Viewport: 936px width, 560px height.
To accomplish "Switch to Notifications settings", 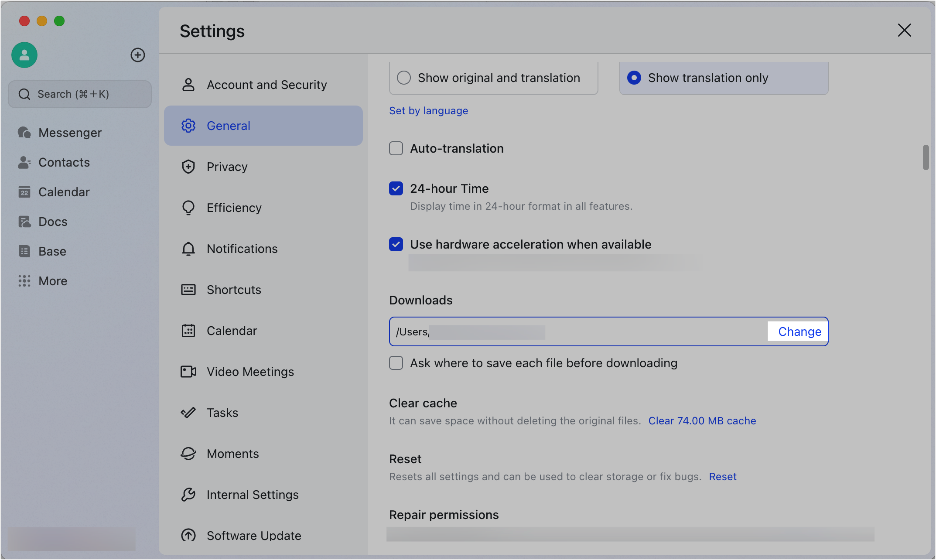I will [x=242, y=249].
